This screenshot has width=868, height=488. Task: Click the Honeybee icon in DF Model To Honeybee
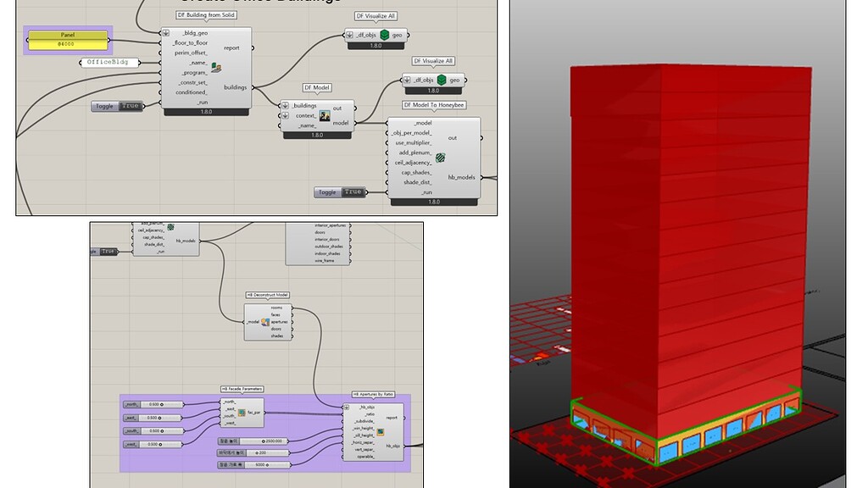pyautogui.click(x=440, y=157)
